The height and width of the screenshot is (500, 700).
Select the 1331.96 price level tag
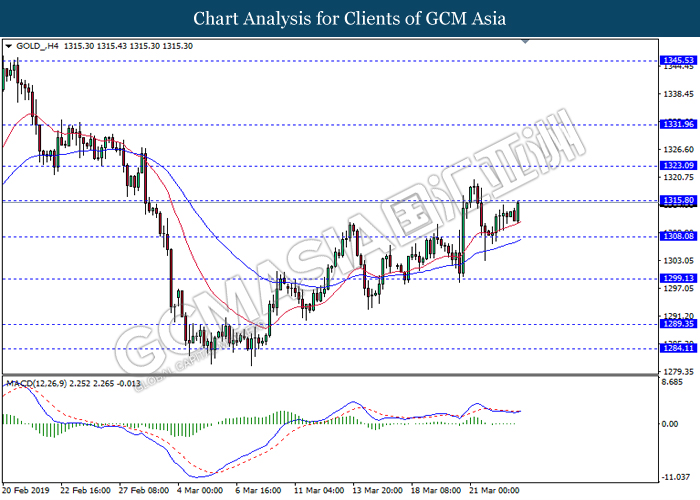(677, 125)
